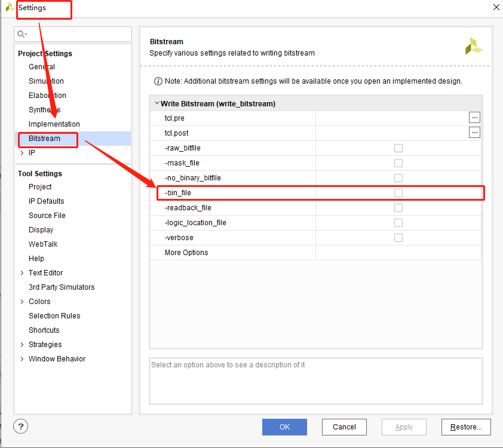The height and width of the screenshot is (448, 503).
Task: Click the Restore... button
Action: (x=466, y=427)
